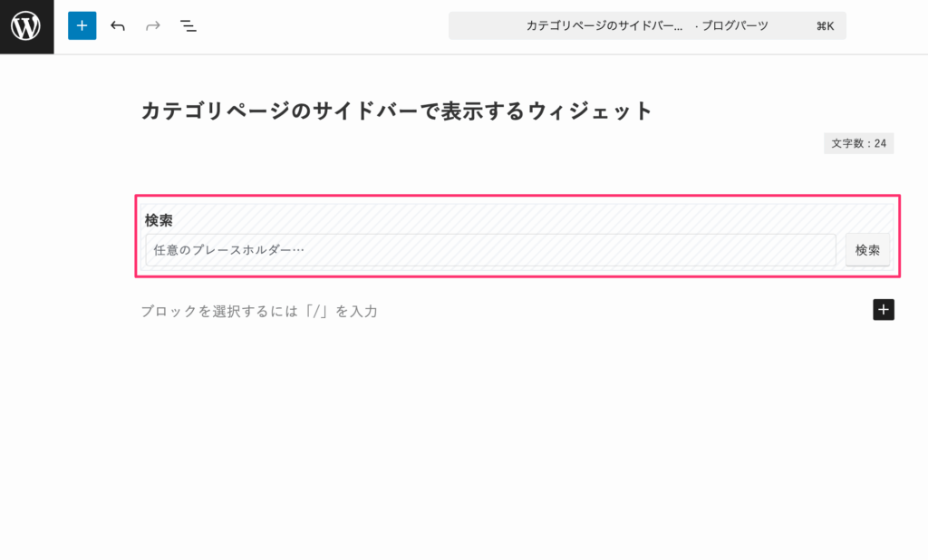928x560 pixels.
Task: Click the empty paragraph placeholder line
Action: coord(258,311)
